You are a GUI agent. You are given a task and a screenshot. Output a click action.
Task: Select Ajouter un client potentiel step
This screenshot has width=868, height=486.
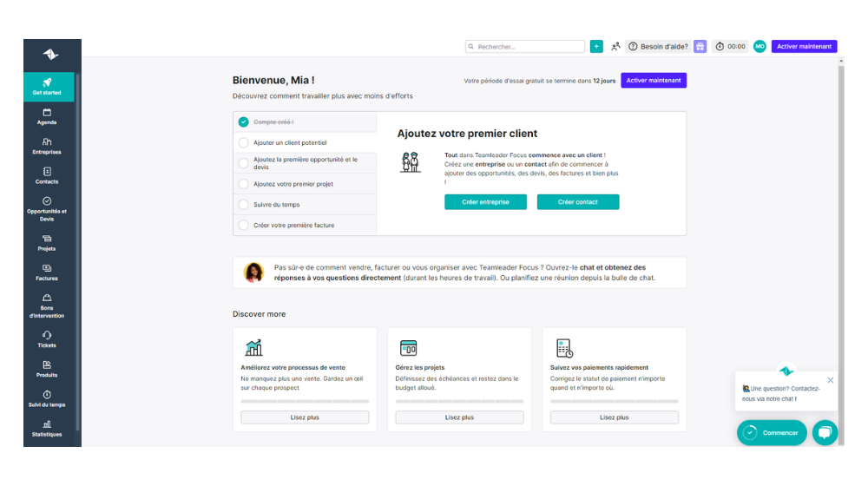[x=305, y=143]
